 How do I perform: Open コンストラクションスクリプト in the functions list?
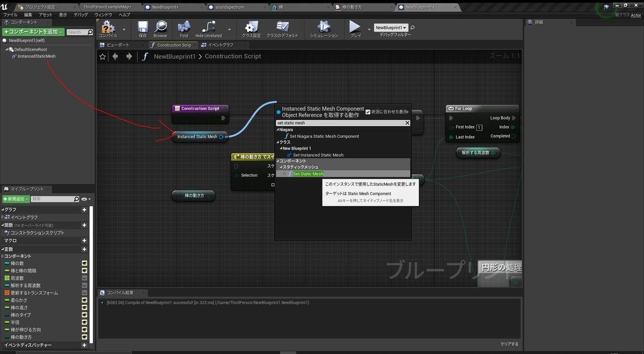(x=37, y=233)
